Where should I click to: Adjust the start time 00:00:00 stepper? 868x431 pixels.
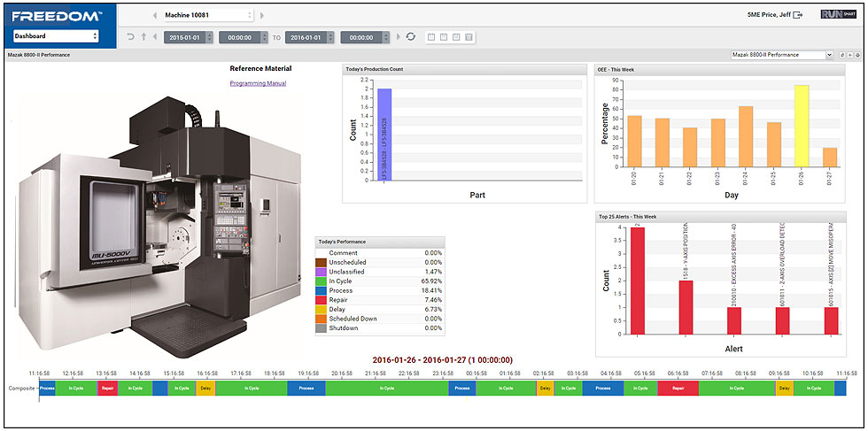click(x=265, y=37)
